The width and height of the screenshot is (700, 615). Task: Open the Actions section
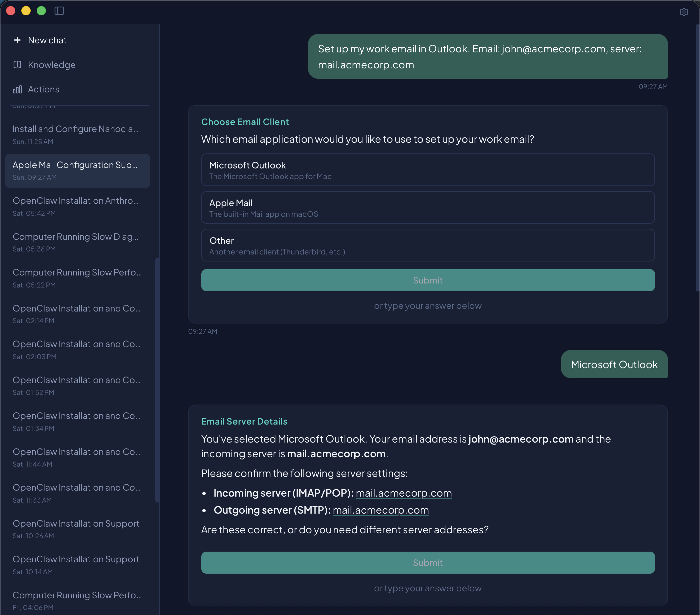point(43,89)
